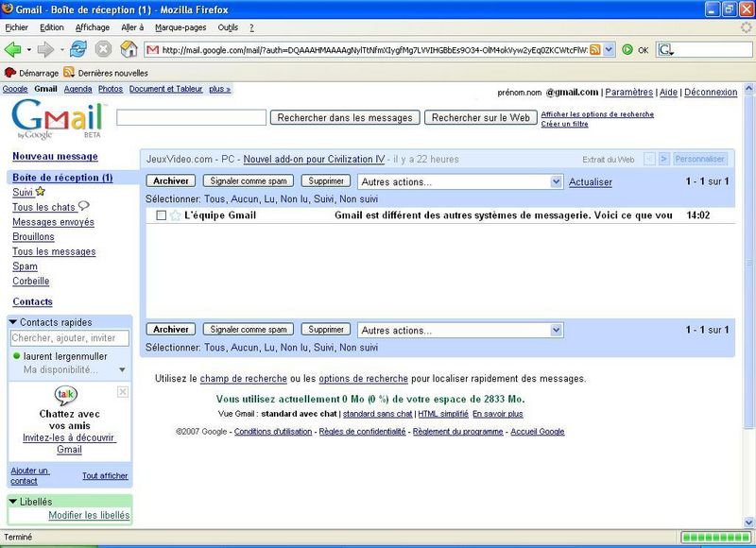Star the L'équipe Gmail message
The image size is (756, 548).
click(x=175, y=215)
